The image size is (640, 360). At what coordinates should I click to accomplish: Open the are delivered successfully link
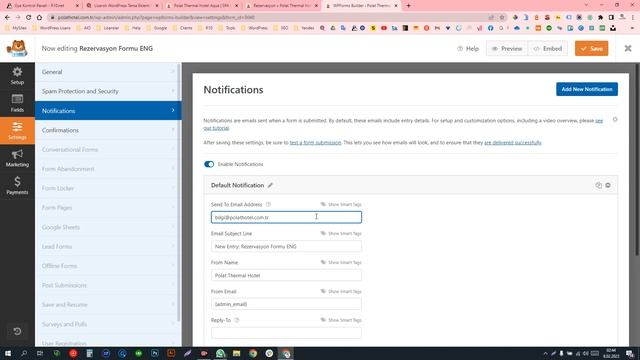pos(513,142)
